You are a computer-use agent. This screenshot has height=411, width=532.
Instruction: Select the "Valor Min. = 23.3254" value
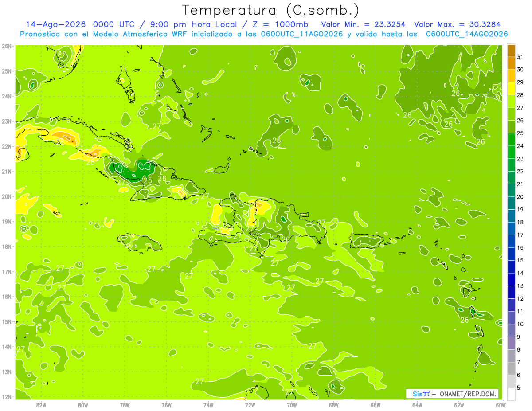[x=363, y=24]
